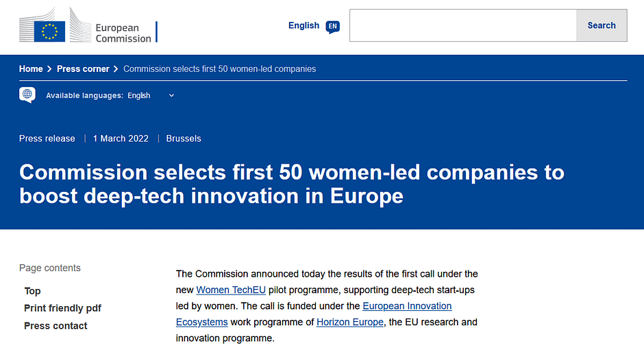Go to Home breadcrumb
This screenshot has width=644, height=350.
[x=31, y=69]
